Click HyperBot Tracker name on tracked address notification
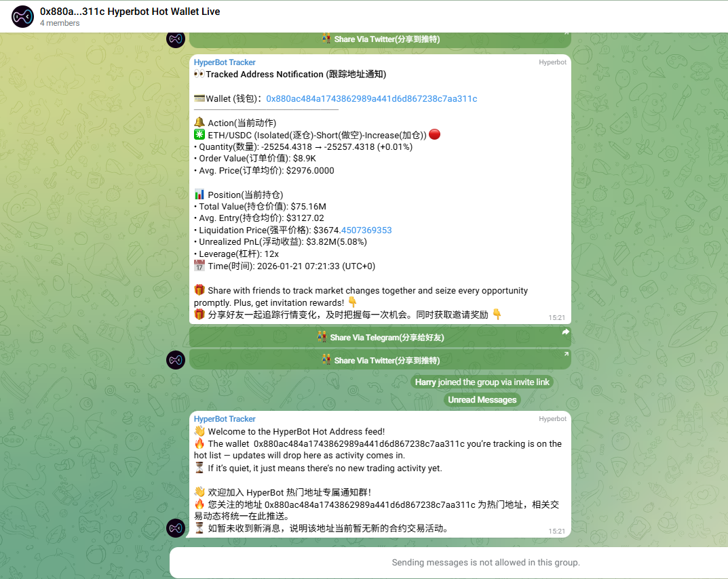This screenshot has height=579, width=728. point(225,62)
